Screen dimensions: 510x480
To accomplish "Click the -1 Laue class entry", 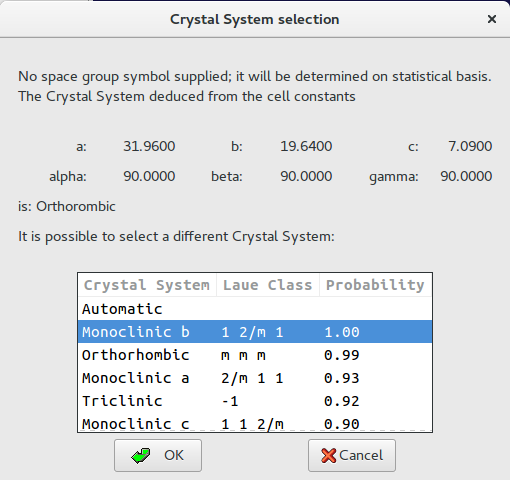I will tap(230, 401).
